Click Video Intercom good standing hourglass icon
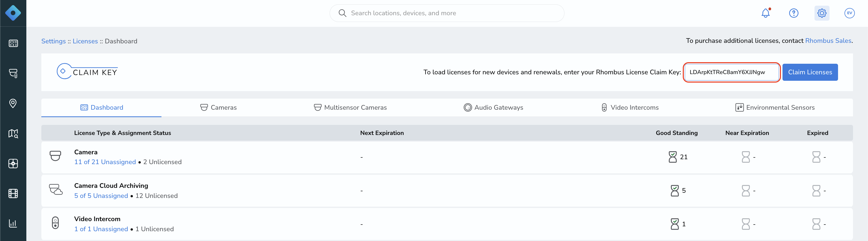The image size is (868, 241). coord(675,224)
